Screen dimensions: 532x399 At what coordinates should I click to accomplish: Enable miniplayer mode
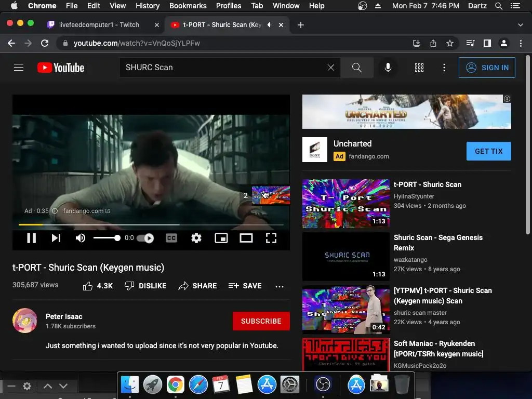tap(221, 238)
